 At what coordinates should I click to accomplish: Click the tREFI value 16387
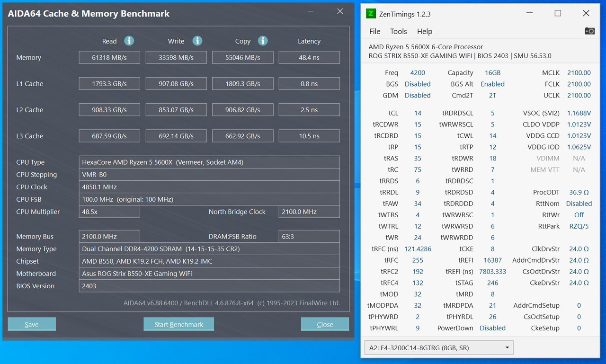493,260
